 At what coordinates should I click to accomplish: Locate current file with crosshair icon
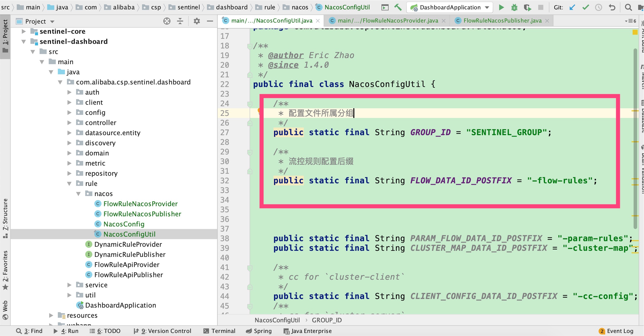point(167,21)
